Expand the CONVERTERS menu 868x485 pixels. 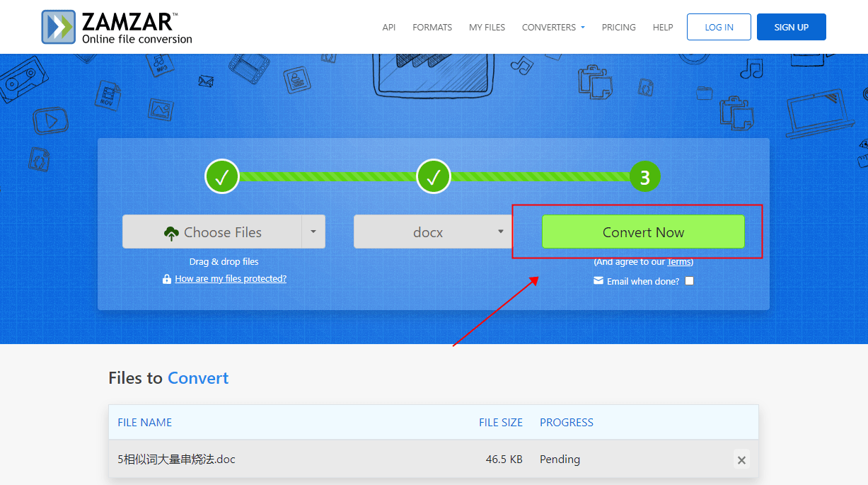point(553,27)
